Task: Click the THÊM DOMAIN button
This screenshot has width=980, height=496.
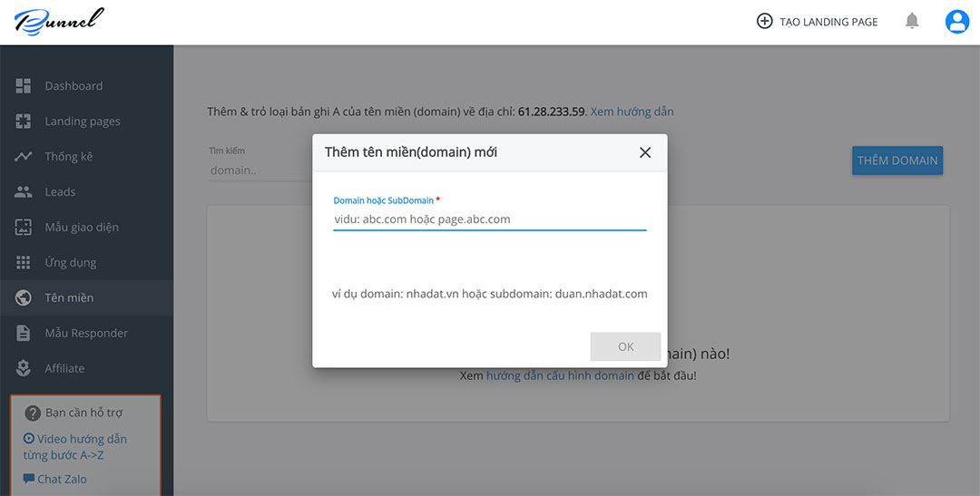Action: [897, 160]
